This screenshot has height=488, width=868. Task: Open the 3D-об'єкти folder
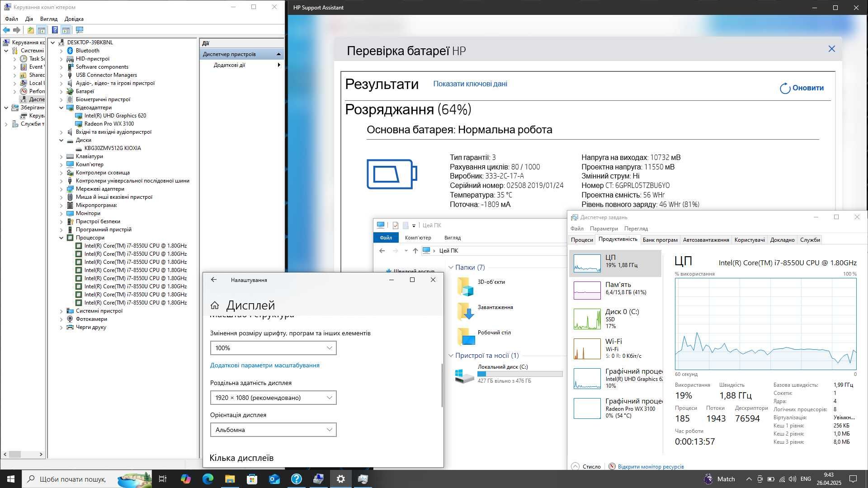point(481,286)
